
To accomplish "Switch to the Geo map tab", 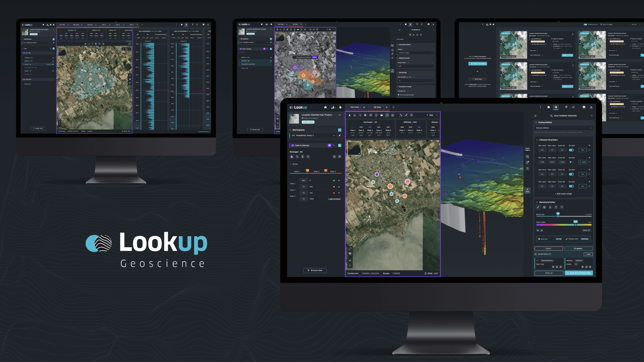I will pyautogui.click(x=355, y=107).
